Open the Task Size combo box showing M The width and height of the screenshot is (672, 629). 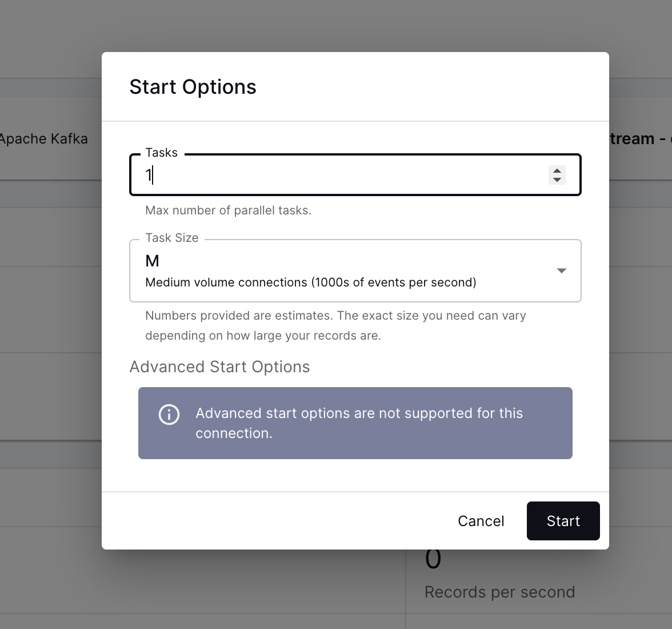(x=343, y=270)
